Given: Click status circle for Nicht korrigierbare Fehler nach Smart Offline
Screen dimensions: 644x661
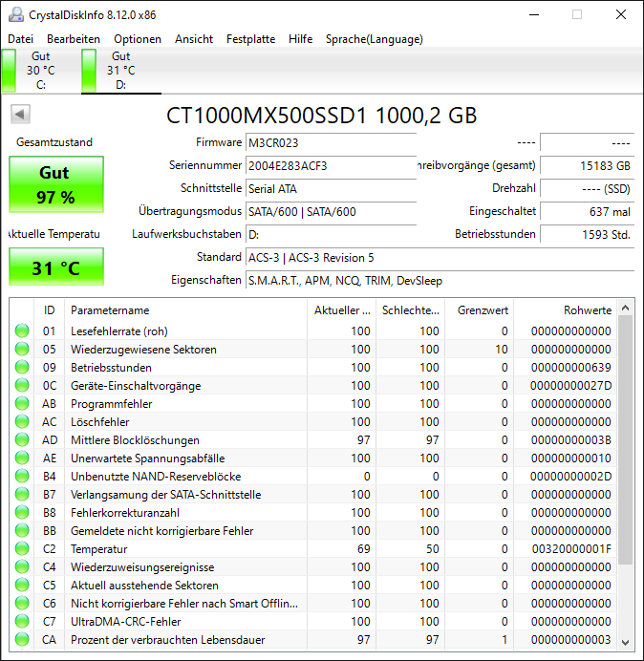Looking at the screenshot, I should point(22,603).
